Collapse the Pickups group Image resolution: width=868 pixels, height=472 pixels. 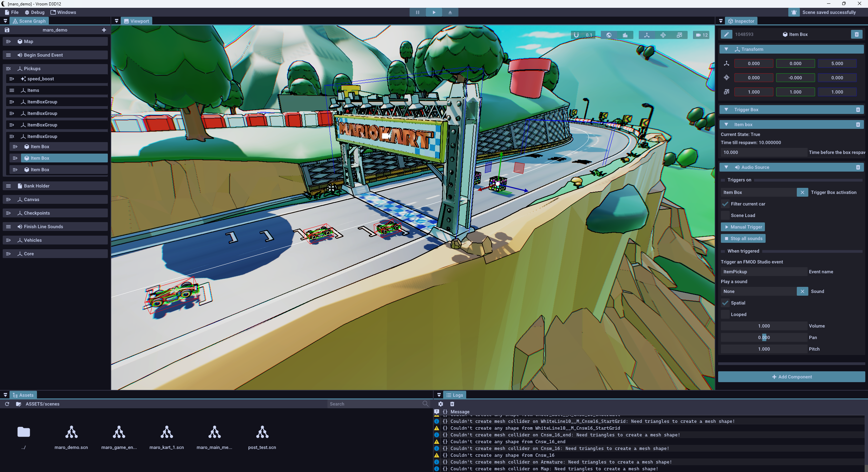[8, 68]
